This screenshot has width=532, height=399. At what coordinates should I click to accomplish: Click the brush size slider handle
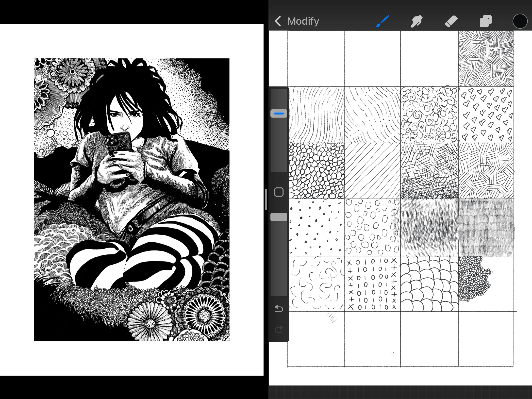coord(279,114)
